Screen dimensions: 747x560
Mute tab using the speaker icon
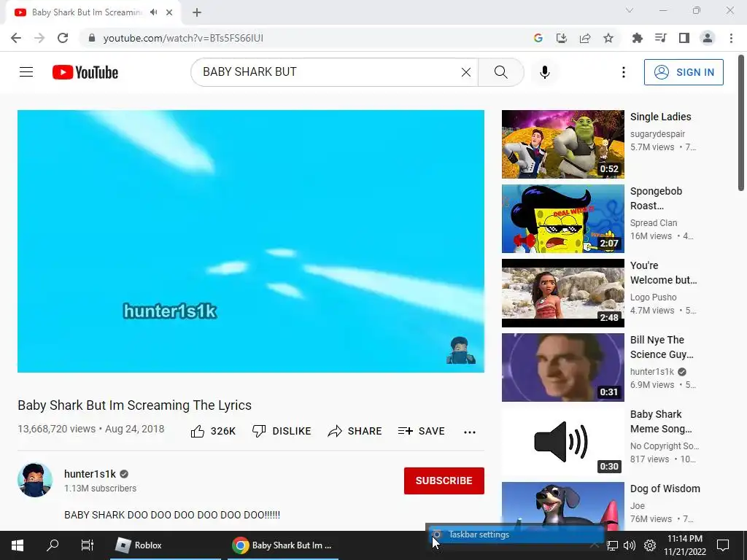153,12
